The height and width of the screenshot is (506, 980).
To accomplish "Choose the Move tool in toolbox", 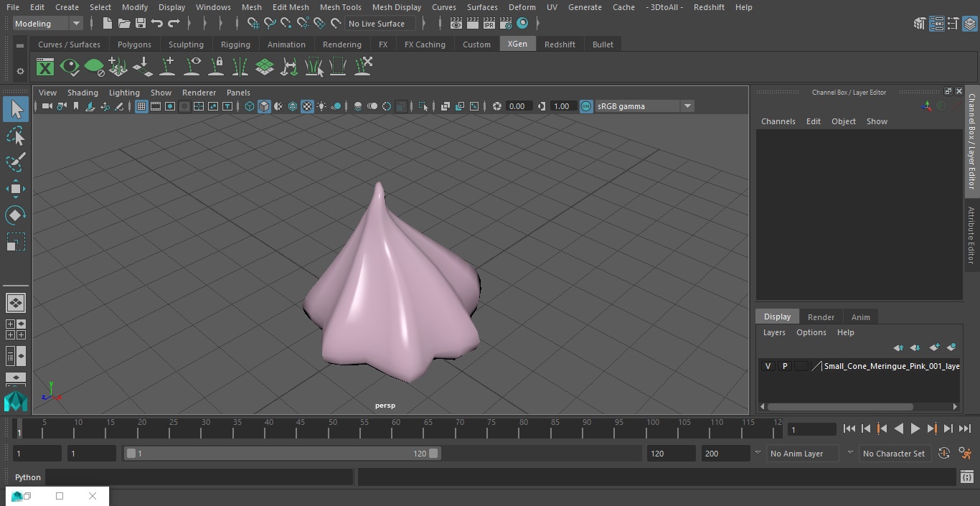I will (16, 189).
